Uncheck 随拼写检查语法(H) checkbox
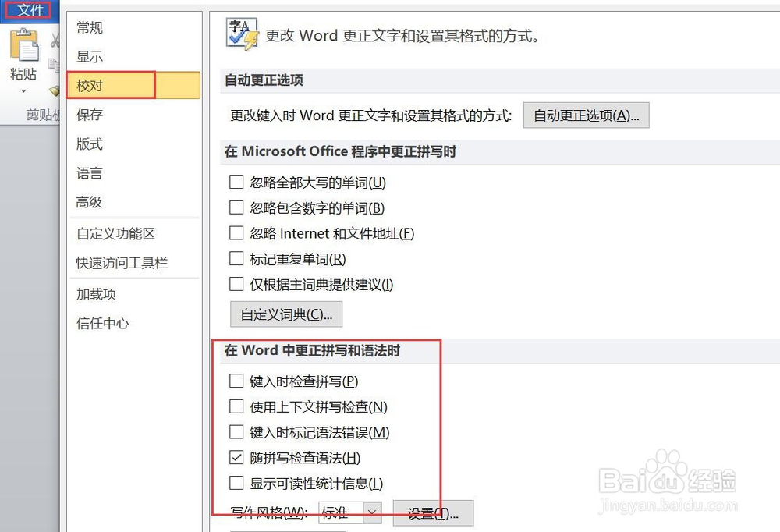The image size is (780, 532). pos(236,457)
